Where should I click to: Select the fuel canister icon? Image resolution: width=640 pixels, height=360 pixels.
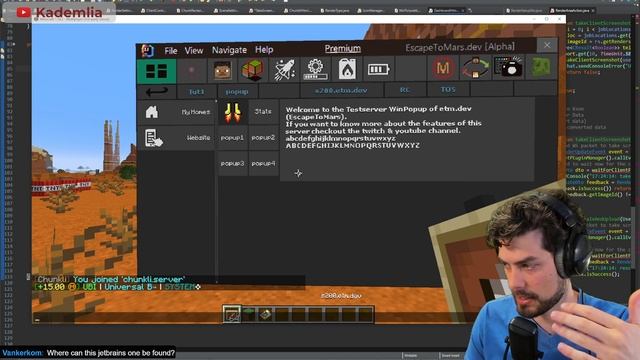coord(347,69)
